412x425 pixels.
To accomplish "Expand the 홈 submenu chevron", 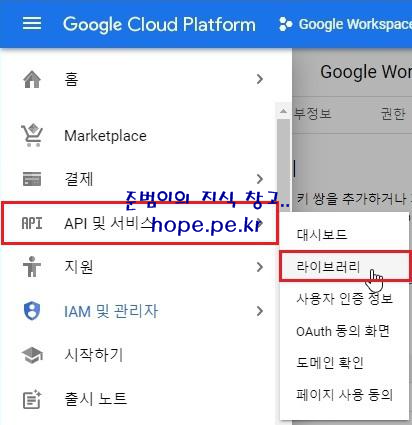I will [260, 79].
